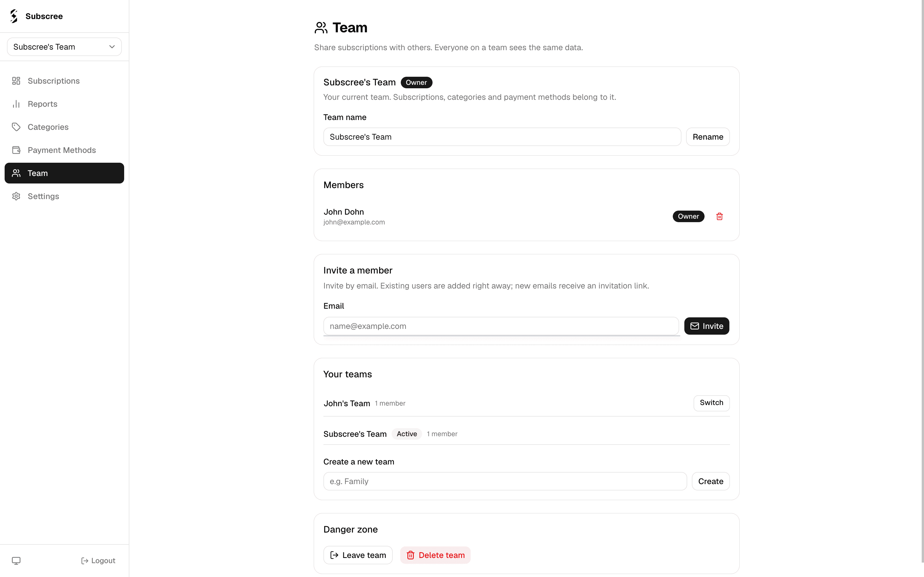Image resolution: width=924 pixels, height=577 pixels.
Task: Click the Delete team button
Action: pos(435,555)
